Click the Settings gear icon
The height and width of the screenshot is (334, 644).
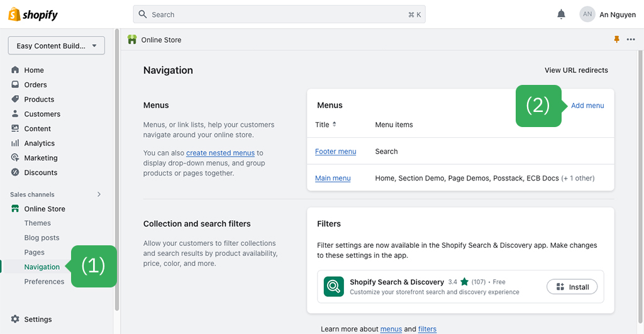15,319
